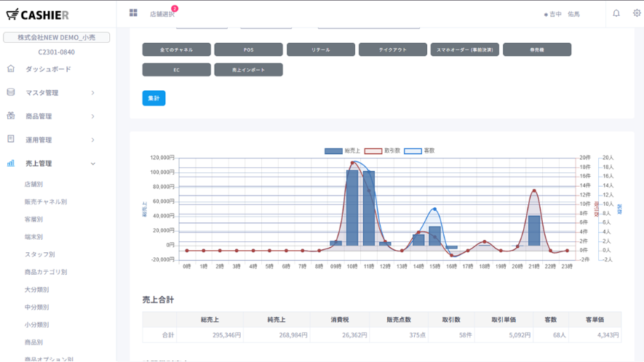644x362 pixels.
Task: Click the 株式会社NEW DEMO_小売 company field
Action: pyautogui.click(x=57, y=37)
